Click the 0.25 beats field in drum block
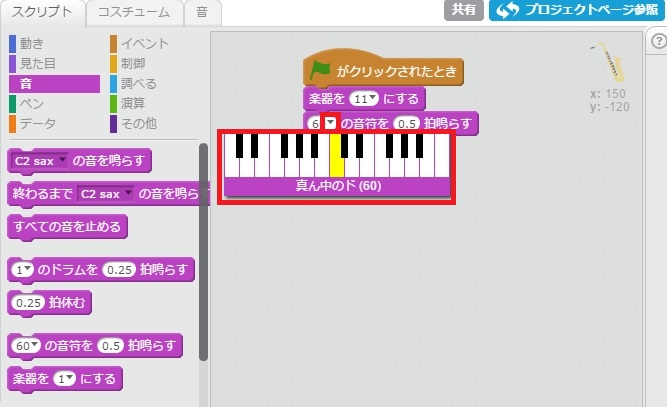Viewport: 667px width, 407px height. coord(119,270)
